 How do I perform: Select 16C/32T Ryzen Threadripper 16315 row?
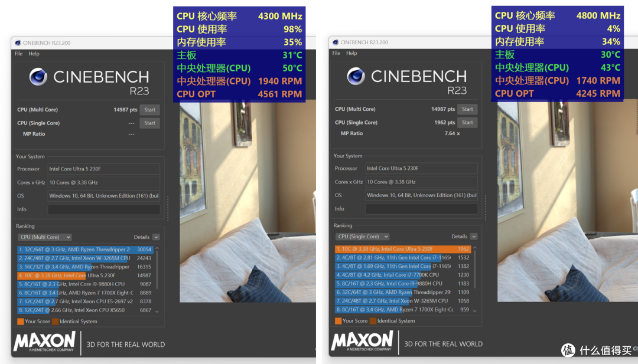pos(85,267)
